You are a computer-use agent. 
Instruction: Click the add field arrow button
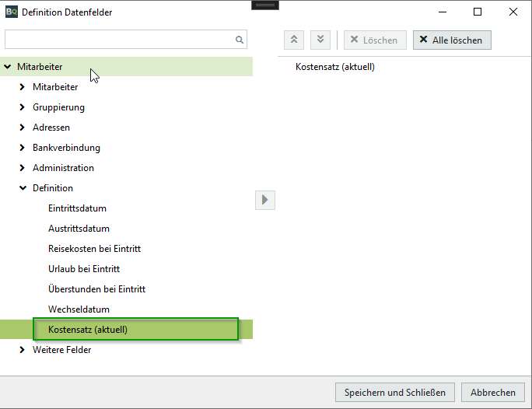265,200
